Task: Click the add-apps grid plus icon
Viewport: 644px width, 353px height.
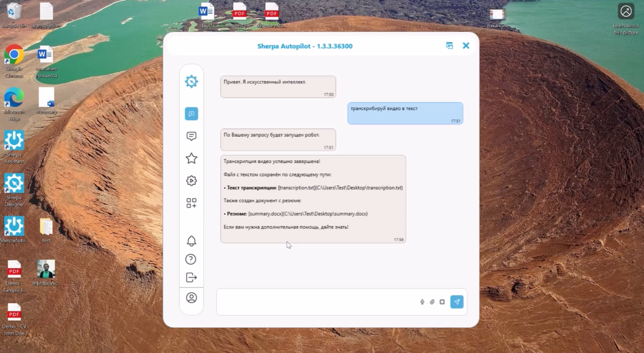Action: (191, 203)
